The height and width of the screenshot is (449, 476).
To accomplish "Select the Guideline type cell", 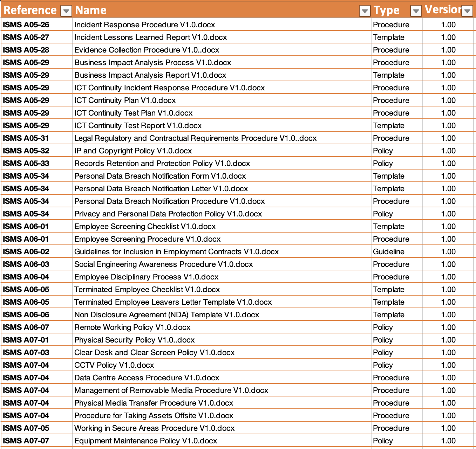I will [x=397, y=252].
